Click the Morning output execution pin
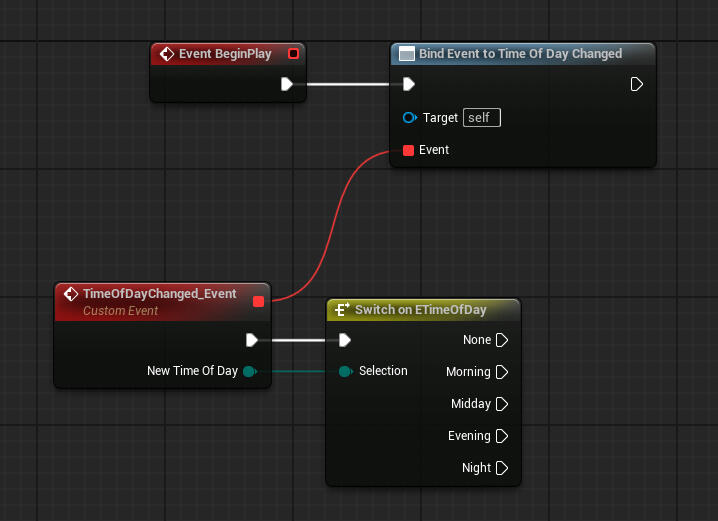The width and height of the screenshot is (718, 521). click(502, 372)
